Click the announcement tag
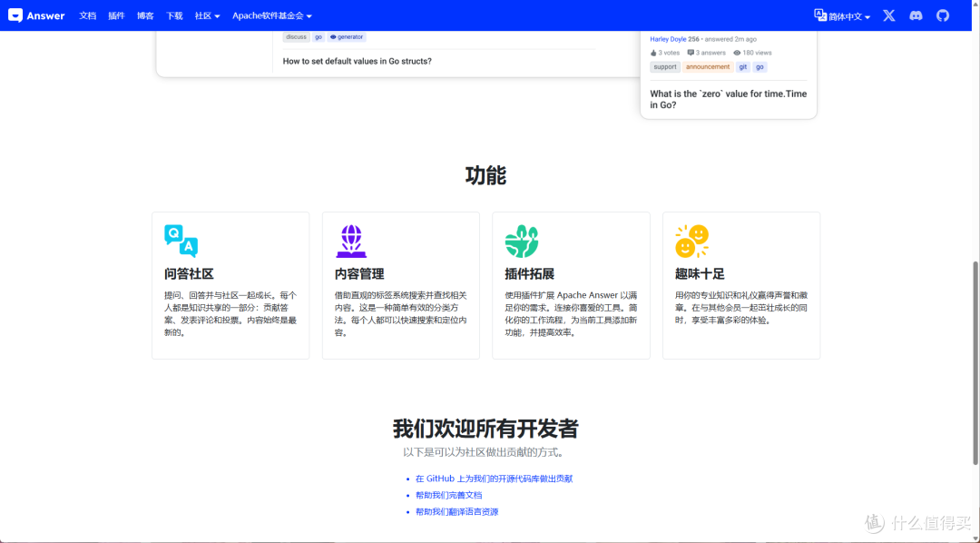Image resolution: width=980 pixels, height=543 pixels. tap(708, 67)
